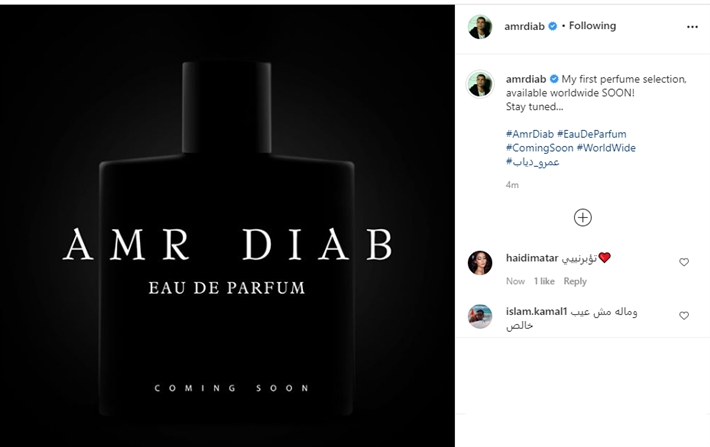Open haidimatar's profile picture
710x447 pixels.
coord(480,263)
